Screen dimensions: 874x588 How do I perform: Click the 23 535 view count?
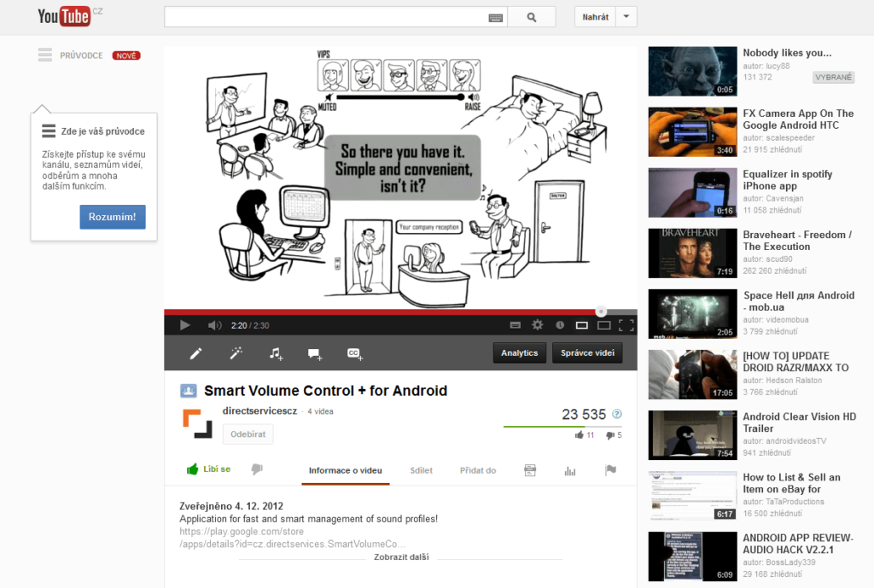point(584,414)
